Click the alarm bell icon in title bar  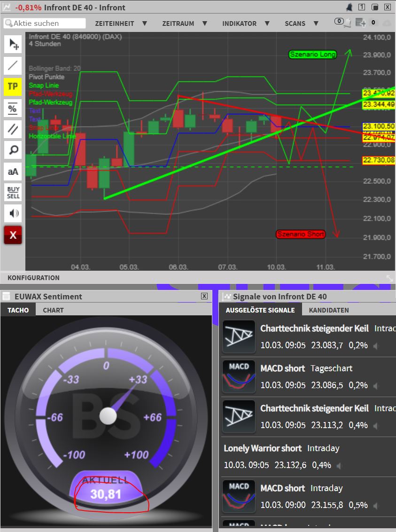(x=349, y=7)
